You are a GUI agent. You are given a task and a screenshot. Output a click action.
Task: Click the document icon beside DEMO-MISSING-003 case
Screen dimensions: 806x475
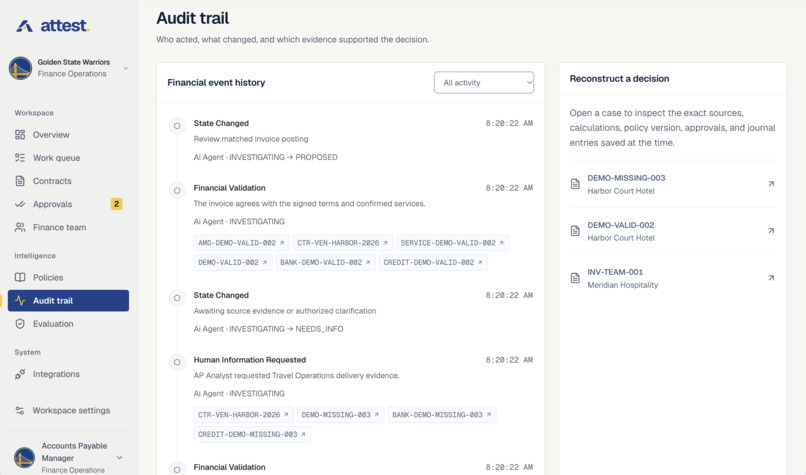click(x=575, y=184)
